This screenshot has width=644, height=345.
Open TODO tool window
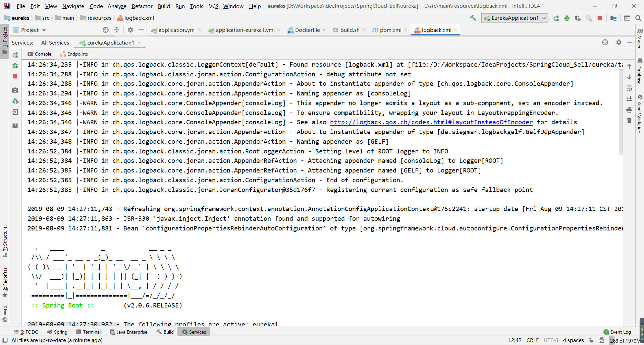point(26,332)
